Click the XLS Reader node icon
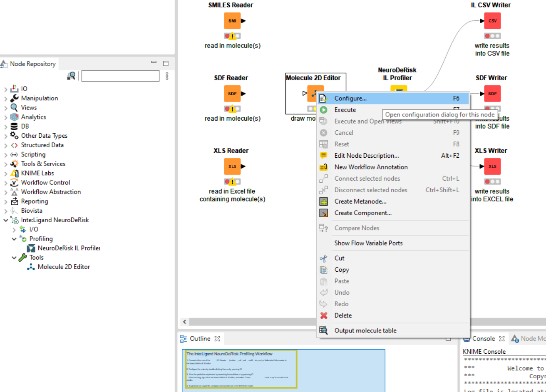546x392 pixels. click(x=232, y=166)
